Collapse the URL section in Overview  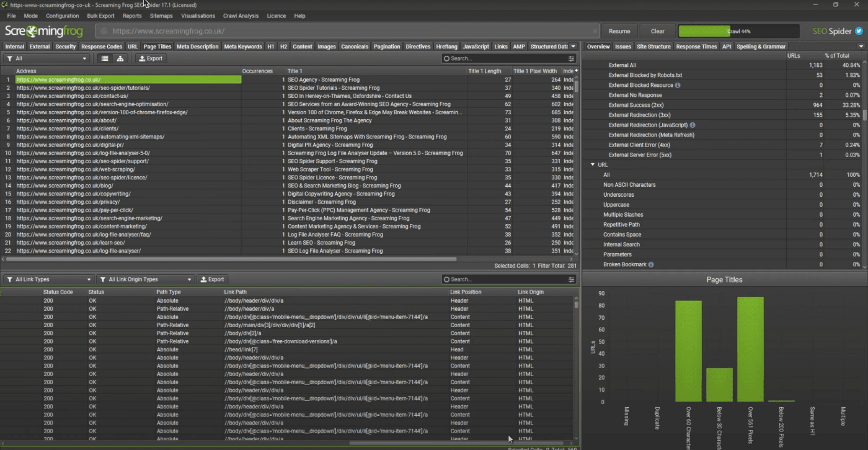coord(593,165)
